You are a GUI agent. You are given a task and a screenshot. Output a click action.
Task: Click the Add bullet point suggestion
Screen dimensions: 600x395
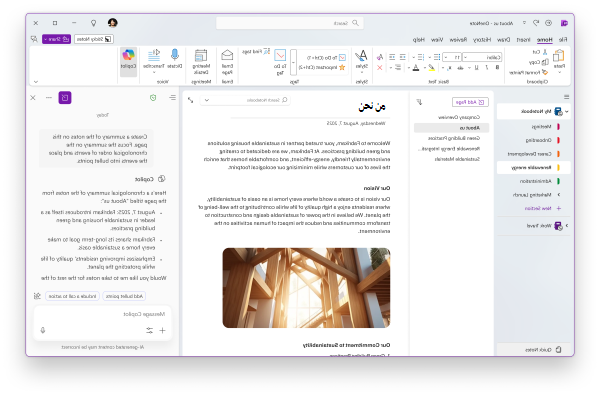coord(124,296)
